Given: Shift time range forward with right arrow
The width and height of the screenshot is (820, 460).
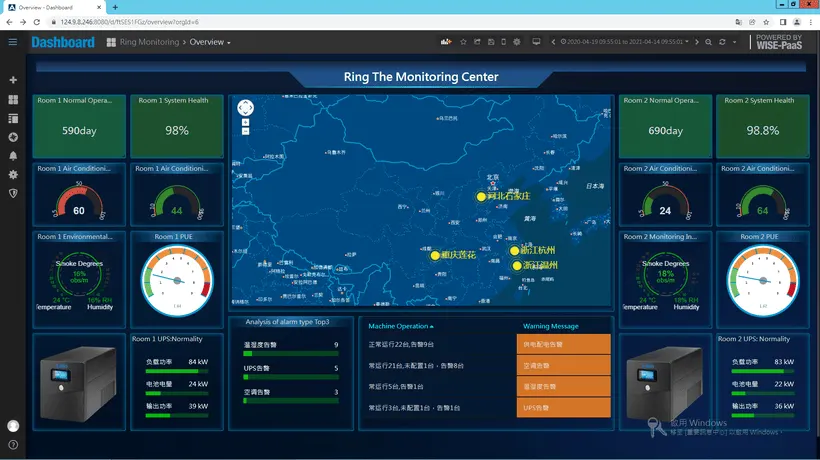Looking at the screenshot, I should [697, 42].
